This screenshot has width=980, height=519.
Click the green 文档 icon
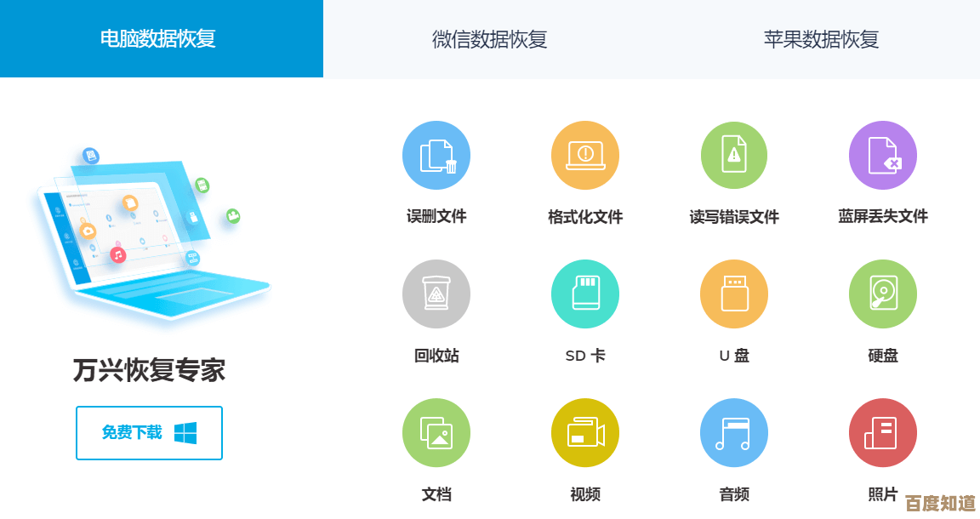436,433
